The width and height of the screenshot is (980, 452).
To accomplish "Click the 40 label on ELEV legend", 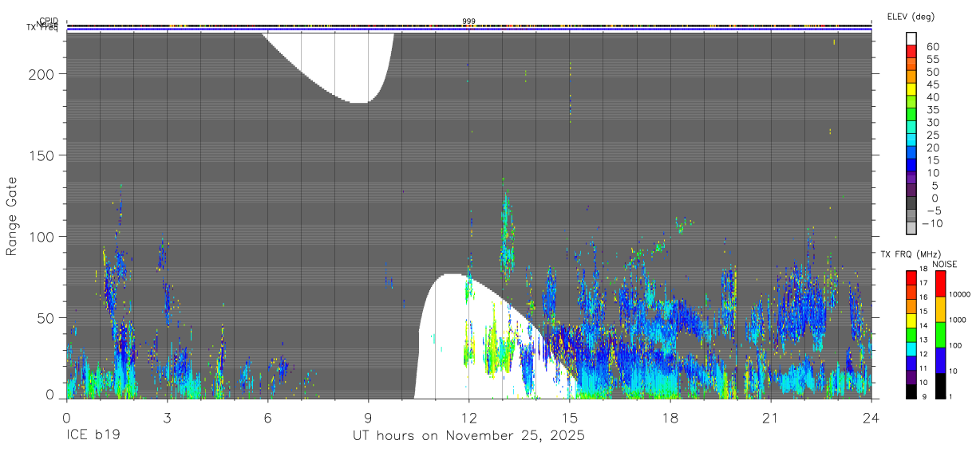I will [x=932, y=98].
